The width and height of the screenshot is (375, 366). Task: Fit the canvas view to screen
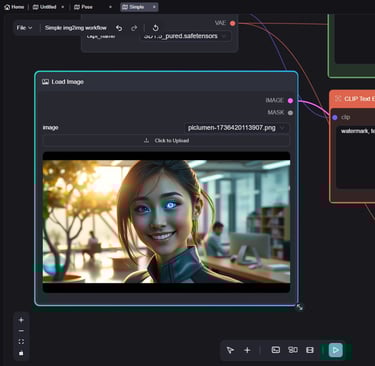click(x=21, y=342)
